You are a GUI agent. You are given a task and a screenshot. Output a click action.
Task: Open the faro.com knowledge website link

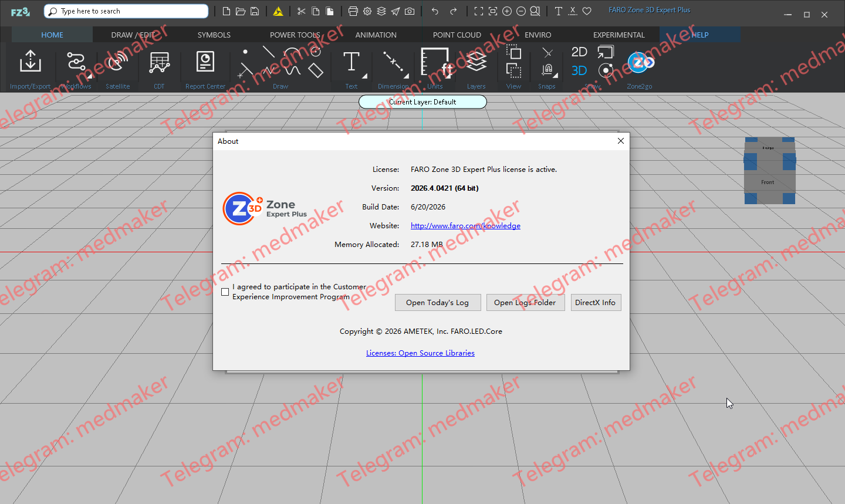coord(465,226)
